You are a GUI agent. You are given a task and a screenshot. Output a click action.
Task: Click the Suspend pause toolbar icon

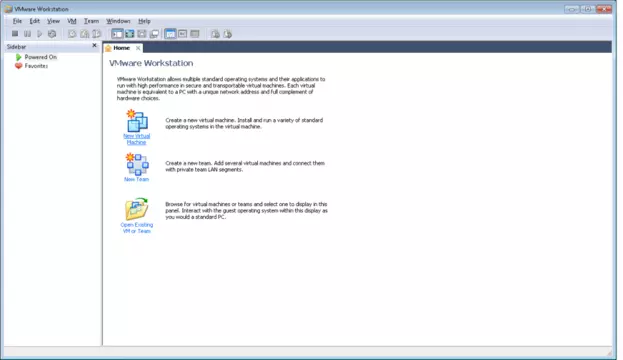(x=27, y=34)
